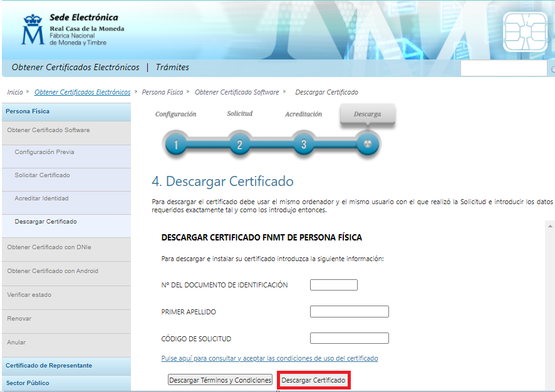The height and width of the screenshot is (392, 555).
Task: Follow Obtener Certificados Electrónicos breadcrumb link
Action: pyautogui.click(x=83, y=92)
